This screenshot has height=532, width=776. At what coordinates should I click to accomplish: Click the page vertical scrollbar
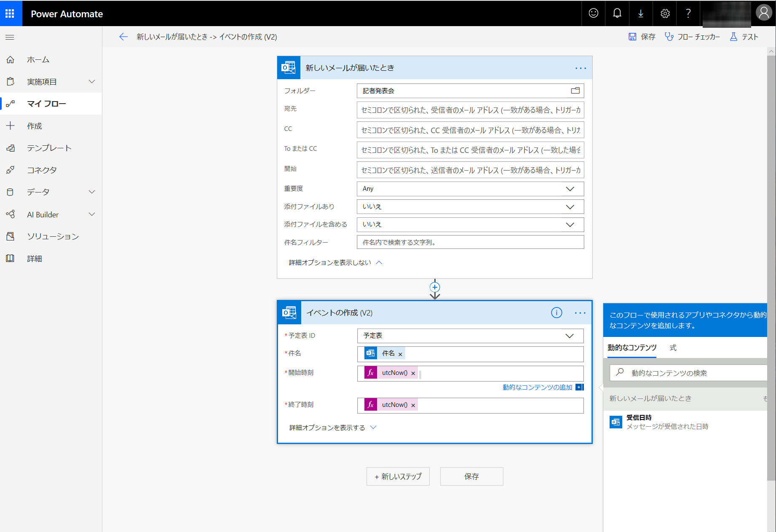tap(771, 267)
